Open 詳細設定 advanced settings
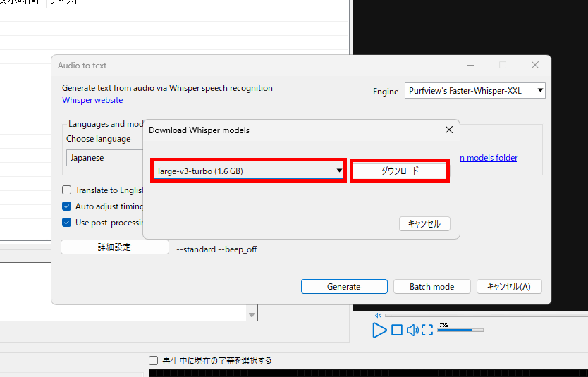This screenshot has height=377, width=588. pyautogui.click(x=115, y=247)
